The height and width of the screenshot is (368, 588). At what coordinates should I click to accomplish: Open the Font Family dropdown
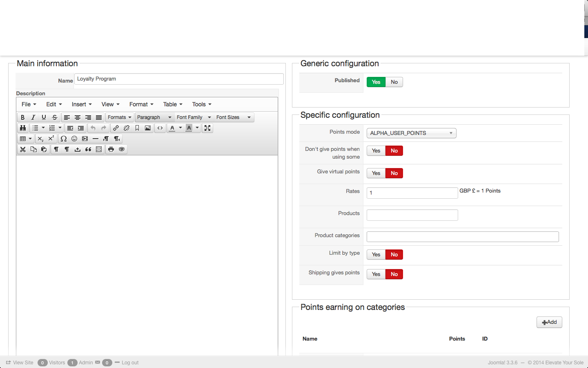tap(194, 117)
